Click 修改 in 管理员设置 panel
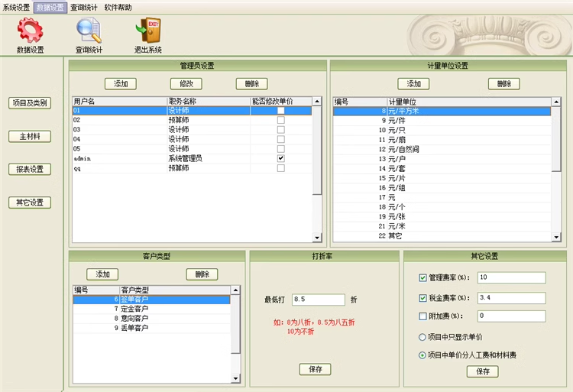The image size is (573, 392). click(x=186, y=83)
